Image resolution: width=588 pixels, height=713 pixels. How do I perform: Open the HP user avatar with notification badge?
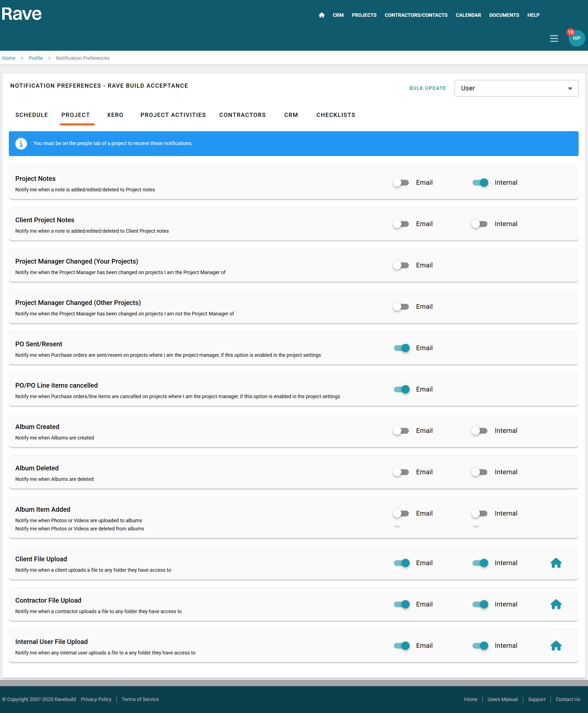(576, 38)
